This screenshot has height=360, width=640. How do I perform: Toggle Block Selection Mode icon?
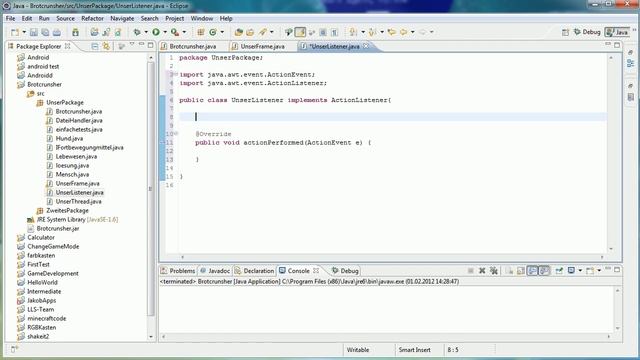coord(323,32)
